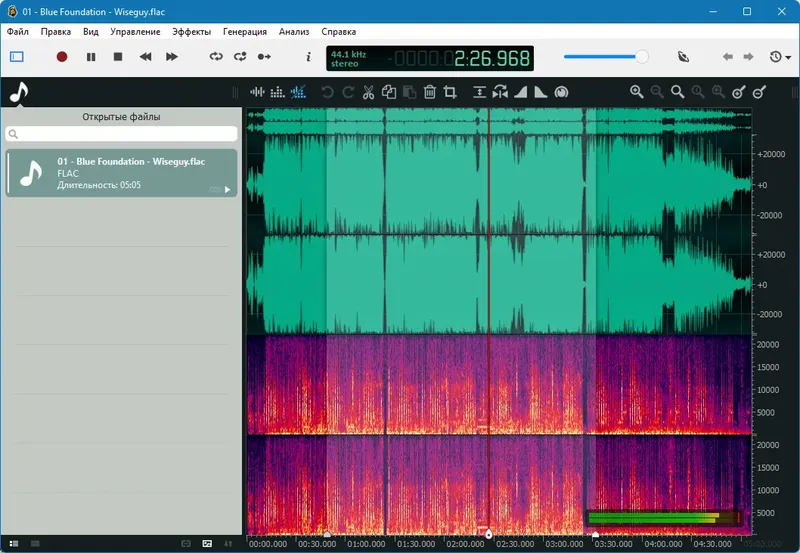The width and height of the screenshot is (800, 553).
Task: Open file information via the i icon
Action: coord(308,57)
